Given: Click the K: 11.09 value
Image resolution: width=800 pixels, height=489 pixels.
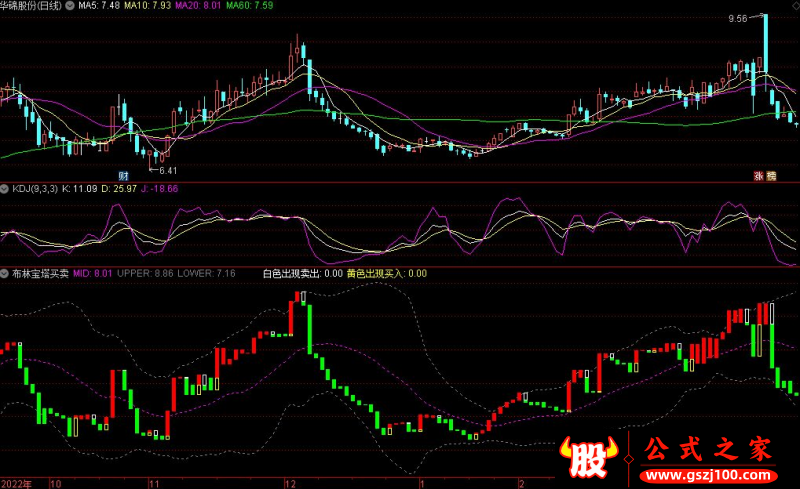Looking at the screenshot, I should click(x=80, y=189).
